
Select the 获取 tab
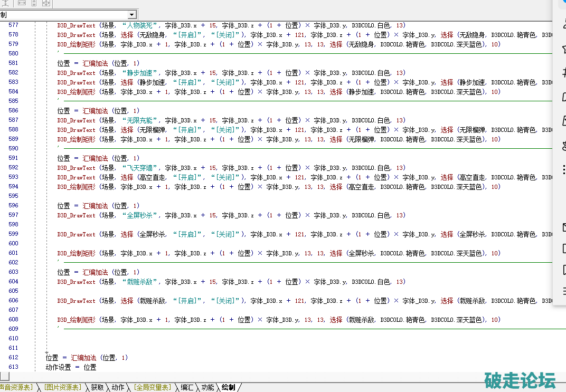[97, 387]
